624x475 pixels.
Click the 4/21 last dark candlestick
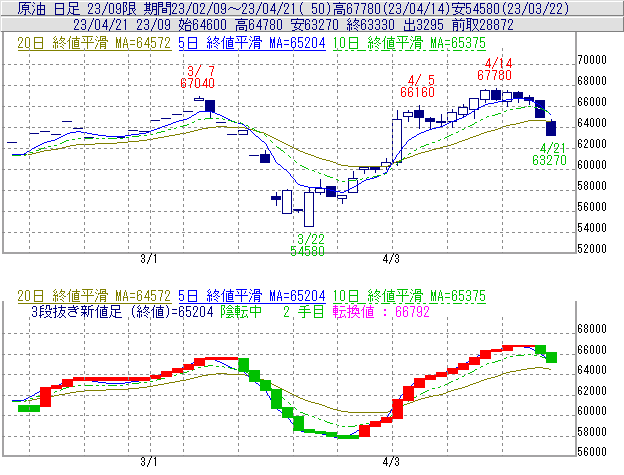coord(551,128)
